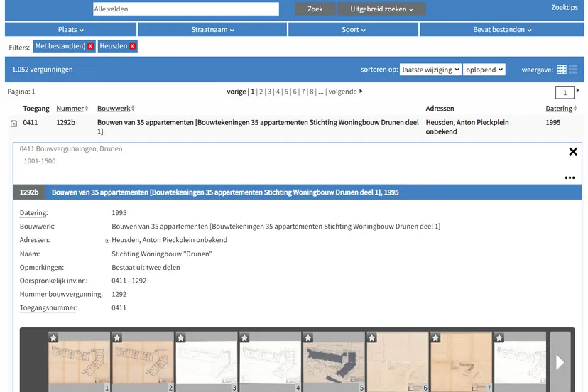
Task: Click the page number input box
Action: (x=565, y=92)
